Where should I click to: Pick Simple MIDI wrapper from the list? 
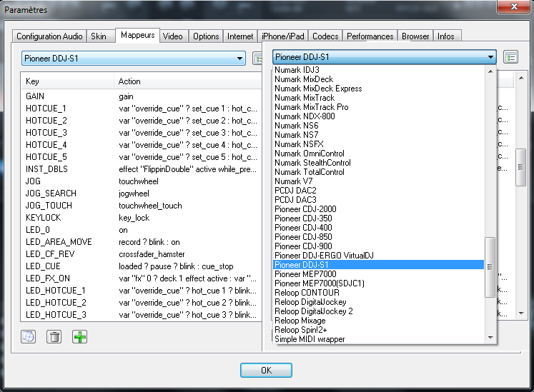(310, 339)
